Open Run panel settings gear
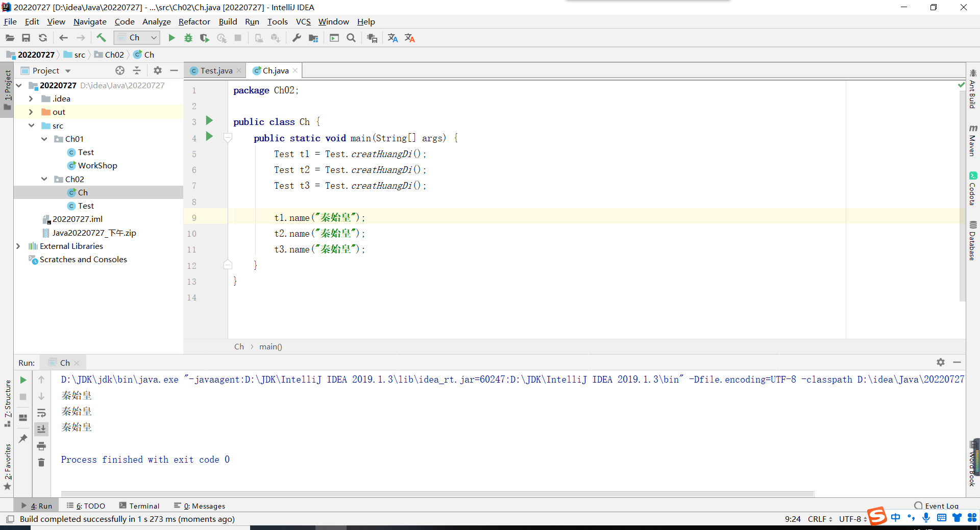This screenshot has height=530, width=980. click(x=941, y=362)
